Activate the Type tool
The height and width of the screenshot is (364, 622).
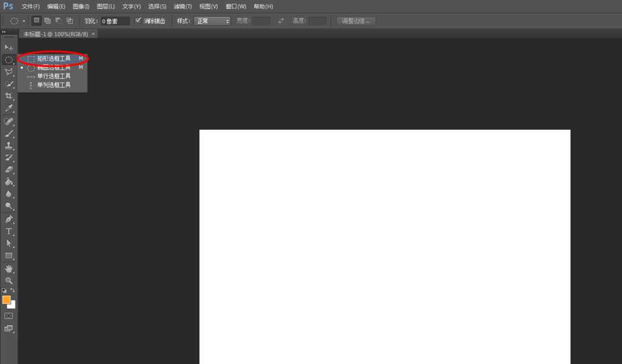click(x=8, y=231)
